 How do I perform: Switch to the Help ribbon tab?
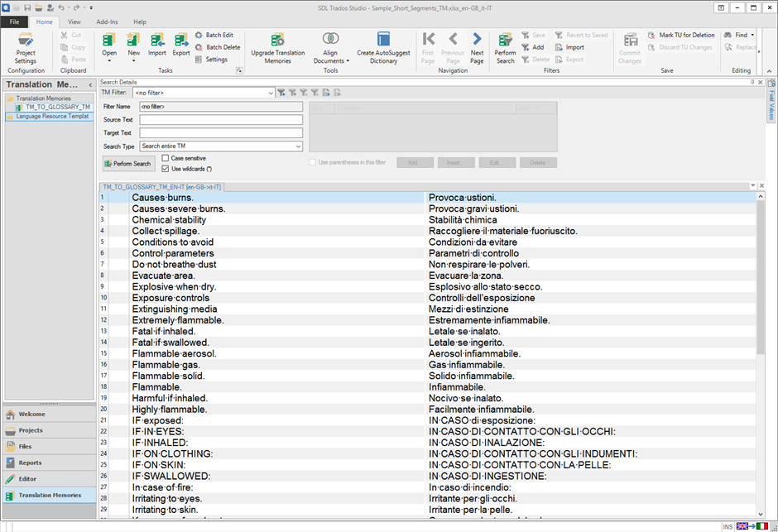(140, 22)
